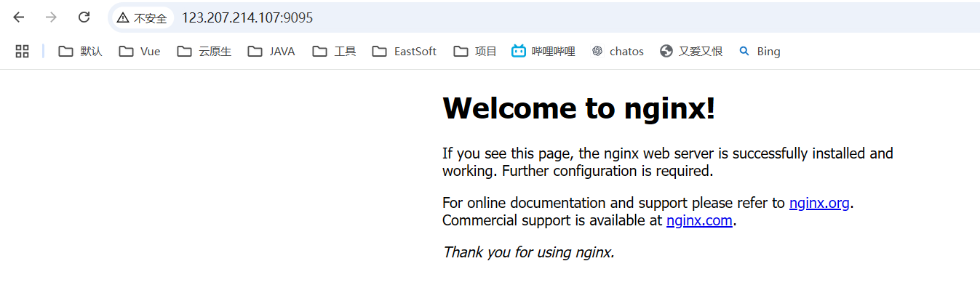Open the 云原生 bookmark folder
The height and width of the screenshot is (293, 980).
click(x=204, y=51)
